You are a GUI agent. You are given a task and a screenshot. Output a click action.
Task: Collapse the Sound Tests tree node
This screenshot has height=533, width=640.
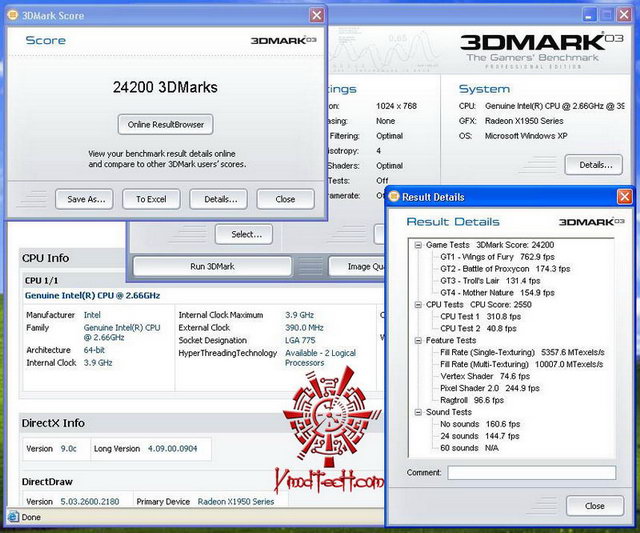click(x=418, y=412)
